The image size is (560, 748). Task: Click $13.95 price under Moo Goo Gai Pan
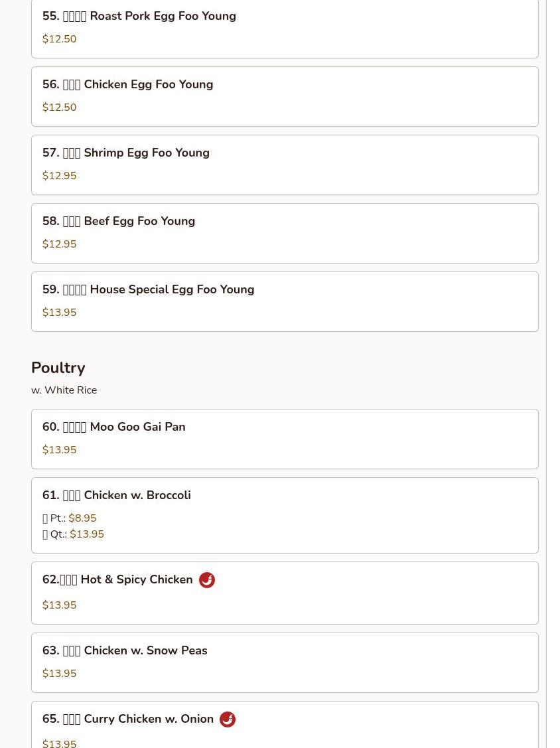(60, 450)
